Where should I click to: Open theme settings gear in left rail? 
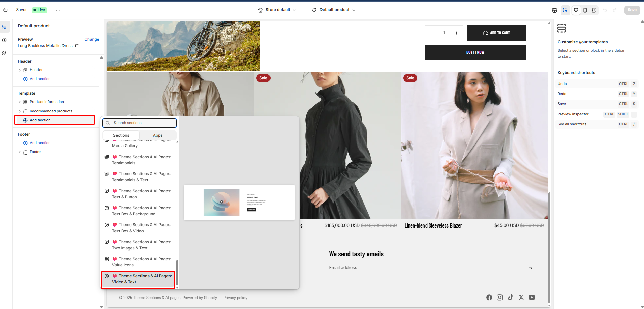[x=4, y=40]
